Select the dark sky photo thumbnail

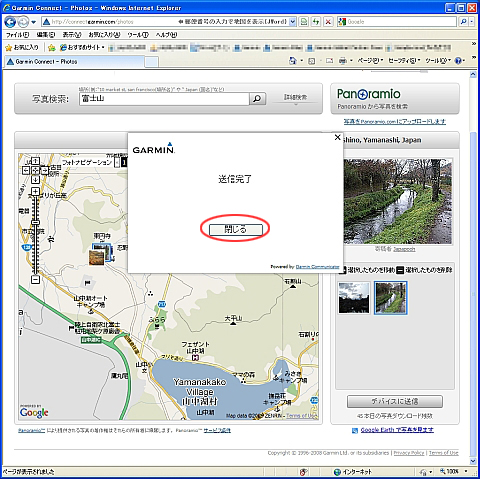click(354, 298)
